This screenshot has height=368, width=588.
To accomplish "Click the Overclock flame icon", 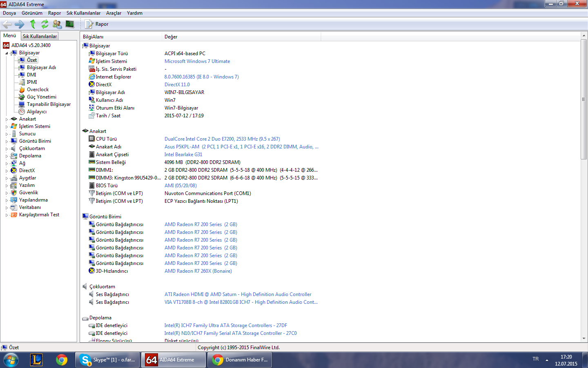I will coord(22,90).
